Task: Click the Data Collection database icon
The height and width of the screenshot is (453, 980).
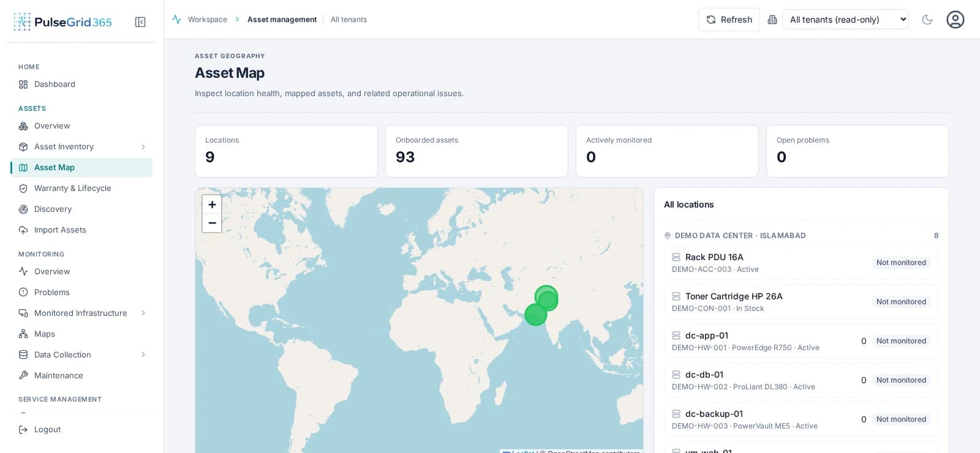Action: [x=23, y=355]
